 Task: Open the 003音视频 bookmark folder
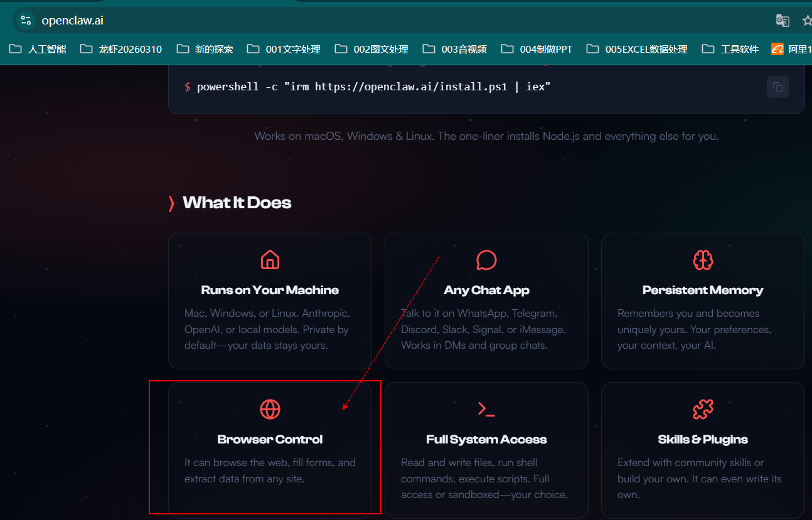[x=455, y=49]
